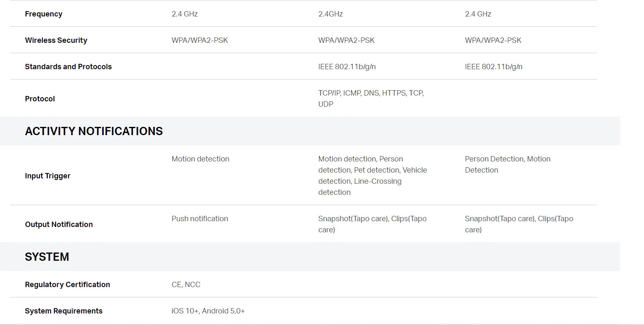The width and height of the screenshot is (644, 325).
Task: Select the Frequency row label
Action: point(44,14)
